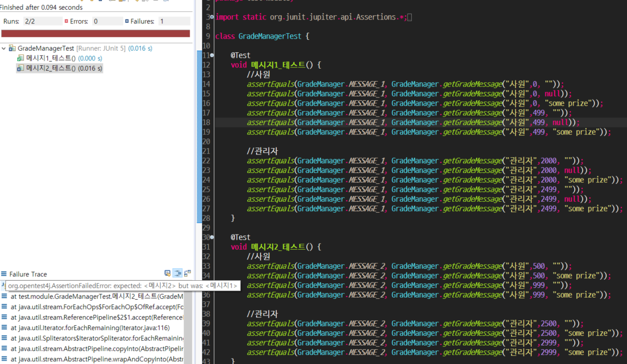This screenshot has height=364, width=627.
Task: Click the Failure Trace label
Action: [28, 274]
